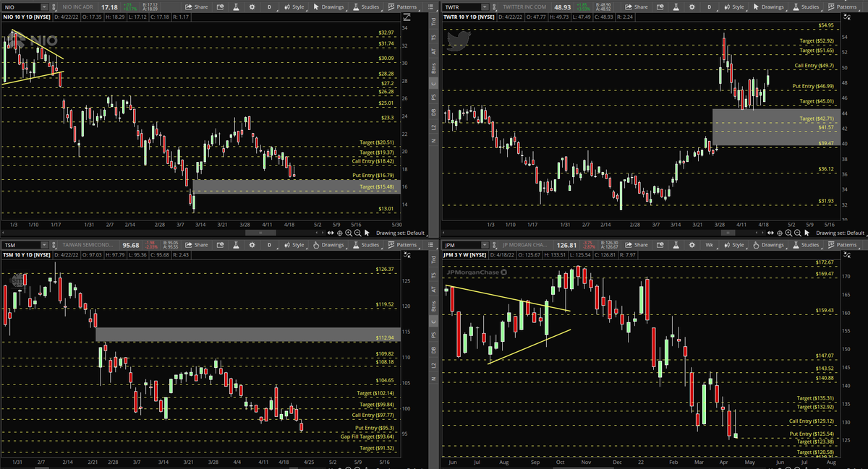Toggle the Trd side tab beside NIO chart
This screenshot has width=868, height=469.
pos(433,22)
